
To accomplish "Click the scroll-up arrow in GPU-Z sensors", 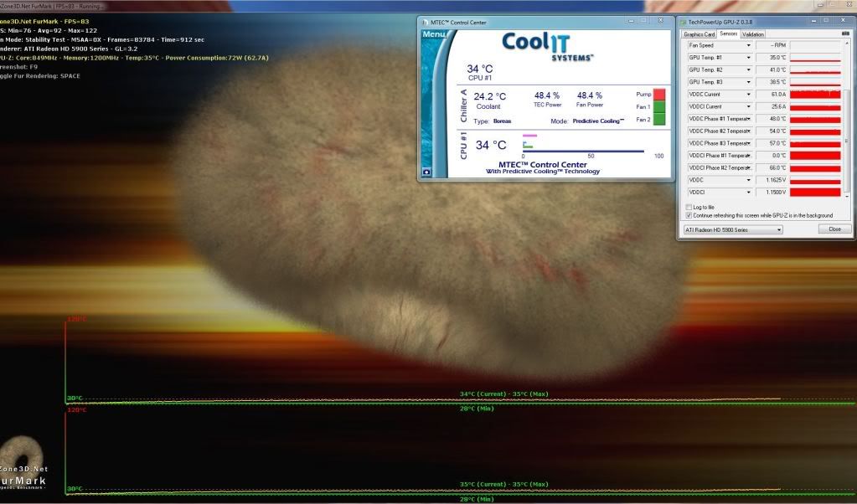I will coord(847,44).
